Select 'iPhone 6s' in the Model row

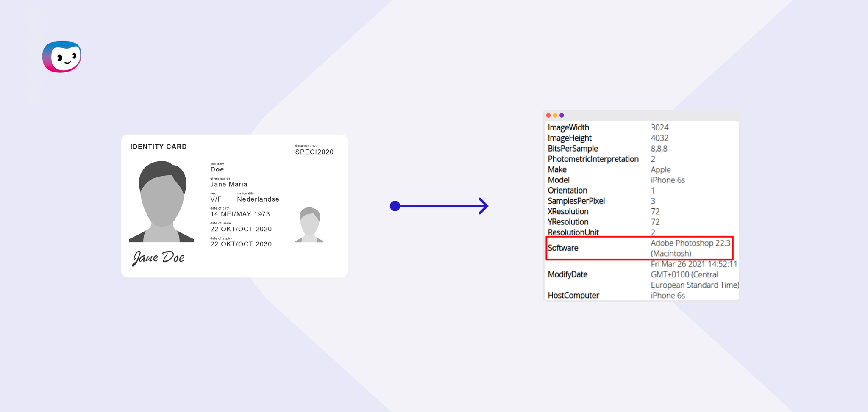click(x=668, y=180)
